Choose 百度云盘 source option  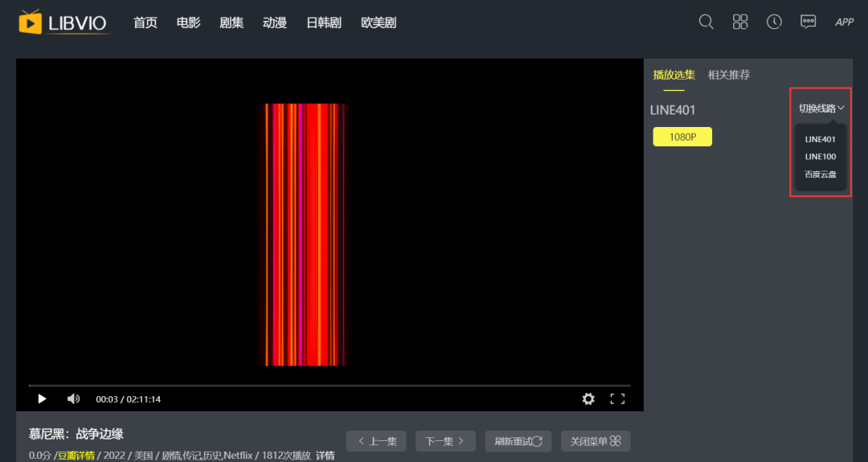click(821, 174)
